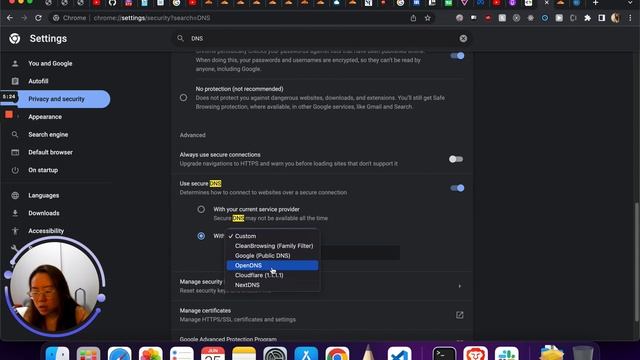Click the custom DNS provider text box

[x=360, y=253]
